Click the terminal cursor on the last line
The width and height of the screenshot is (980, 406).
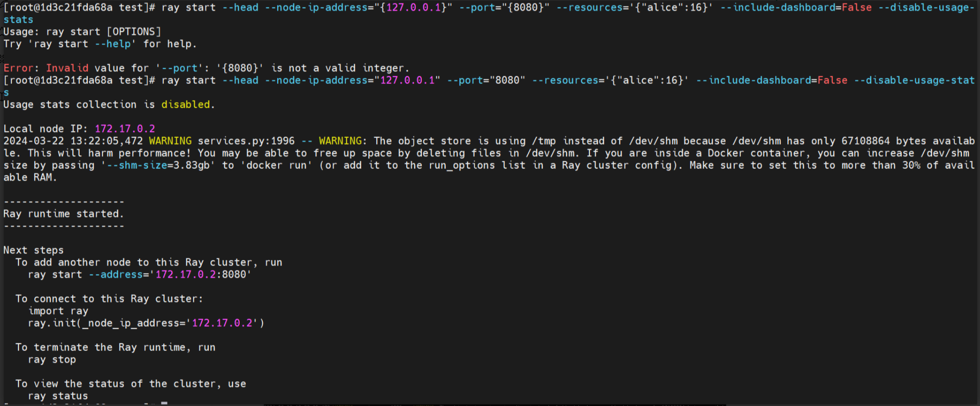tap(164, 404)
